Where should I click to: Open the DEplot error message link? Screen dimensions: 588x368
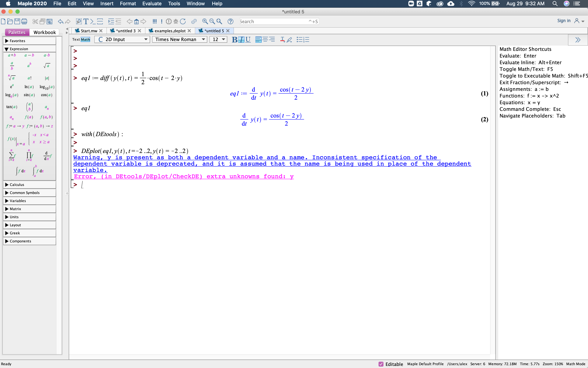pos(184,176)
